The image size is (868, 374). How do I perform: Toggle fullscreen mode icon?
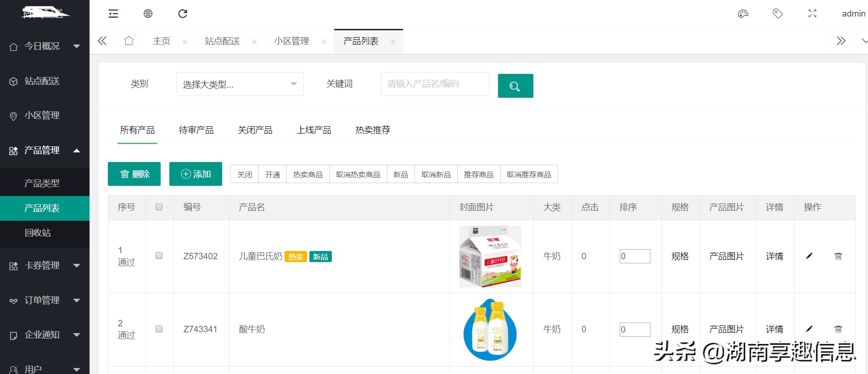pos(812,14)
